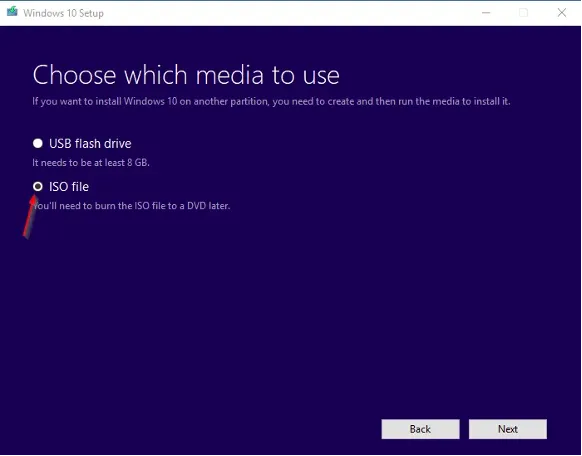
Task: Click the Windows 10 Setup title bar icon
Action: click(12, 12)
